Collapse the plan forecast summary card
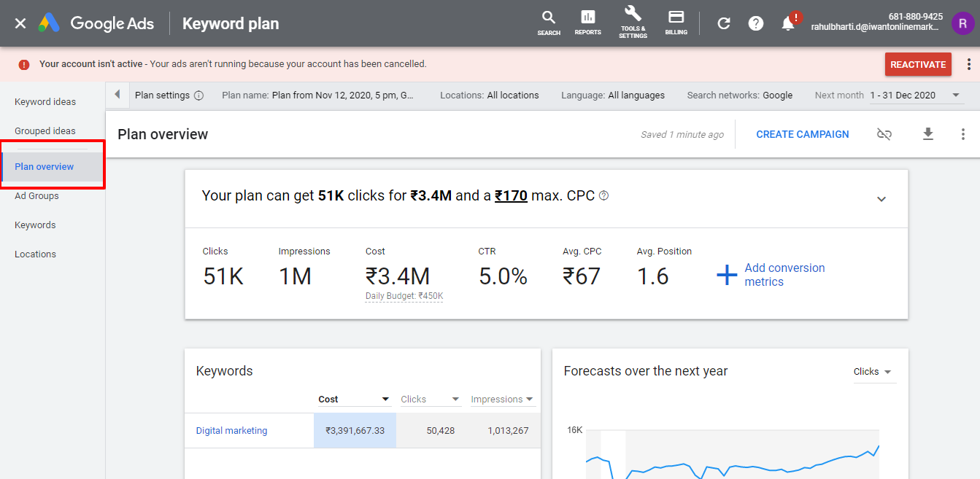Screen dimensions: 980x479 (881, 199)
